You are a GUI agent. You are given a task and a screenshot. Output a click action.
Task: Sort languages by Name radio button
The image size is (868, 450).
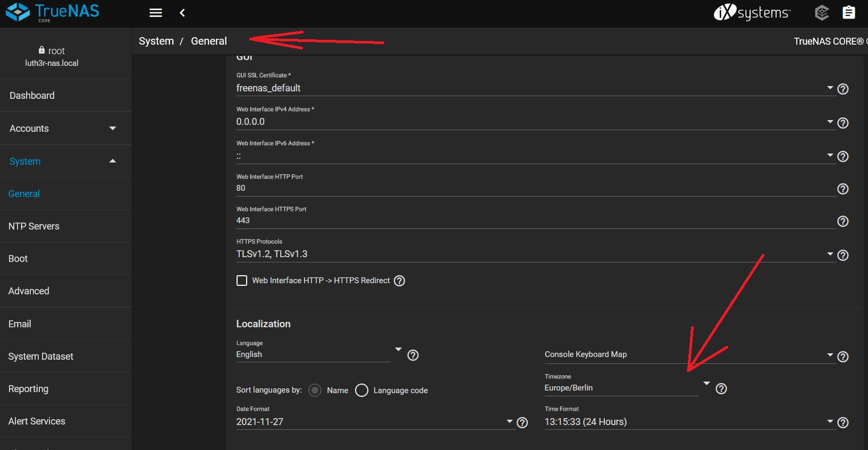coord(315,390)
